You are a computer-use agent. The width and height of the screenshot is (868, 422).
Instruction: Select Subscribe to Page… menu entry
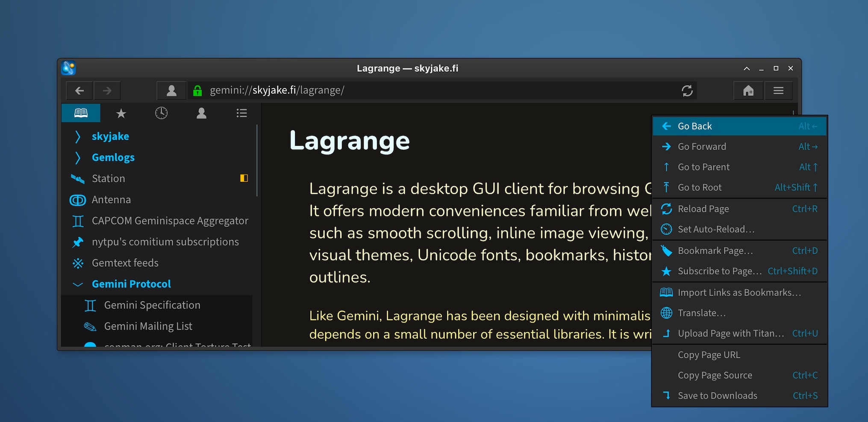[739, 271]
